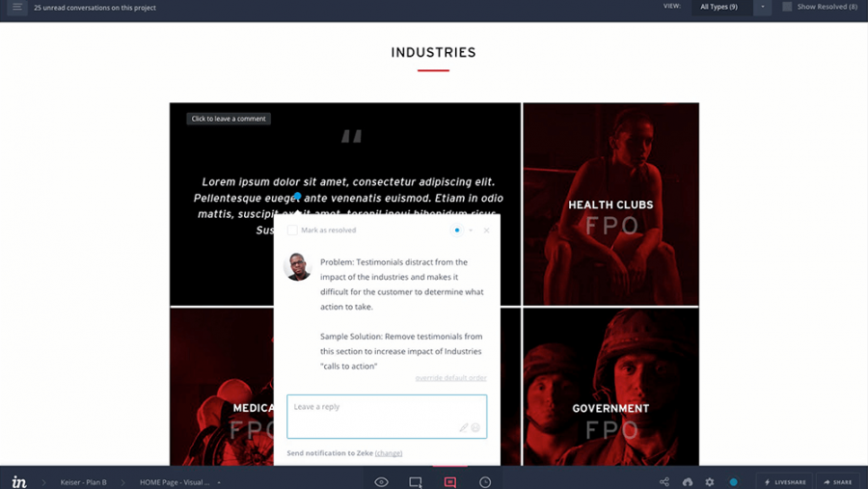Click the LiveShare button
Viewport: 868px width, 489px height.
coord(785,482)
